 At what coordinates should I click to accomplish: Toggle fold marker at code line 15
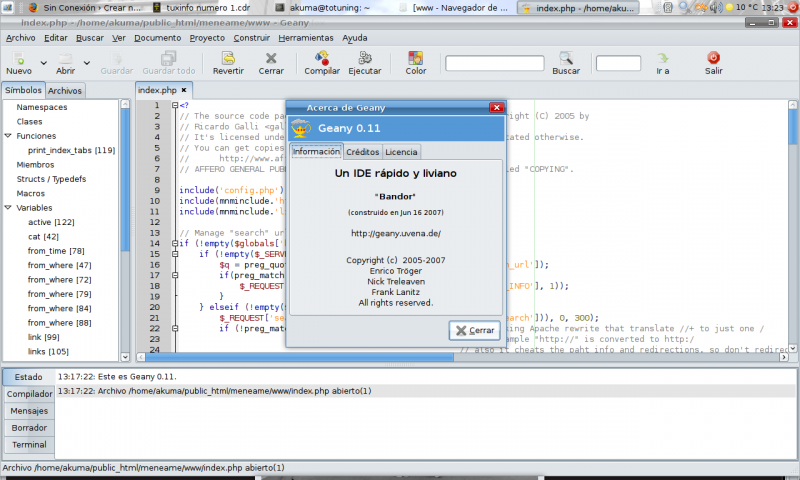click(x=174, y=254)
